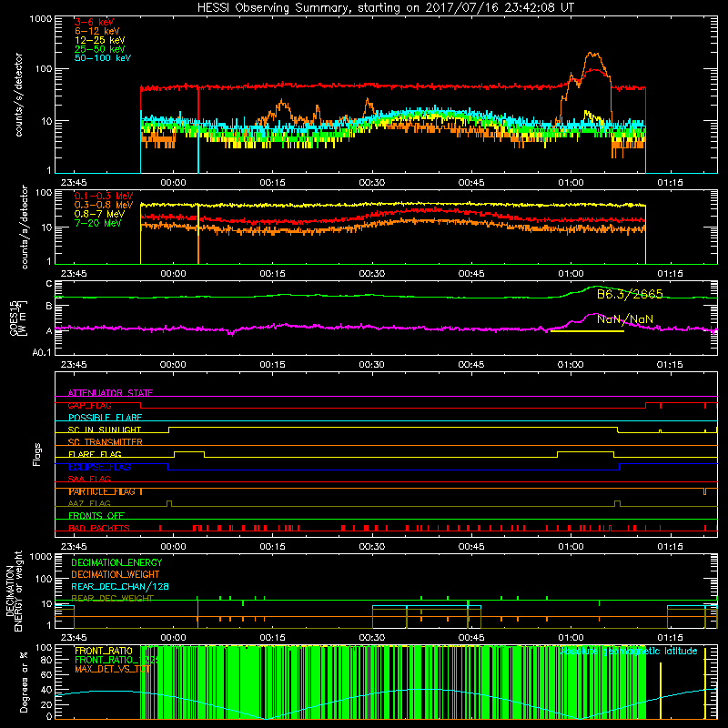The height and width of the screenshot is (728, 728).
Task: Click the 'B' tick on the GOES axis
Action: (x=49, y=306)
